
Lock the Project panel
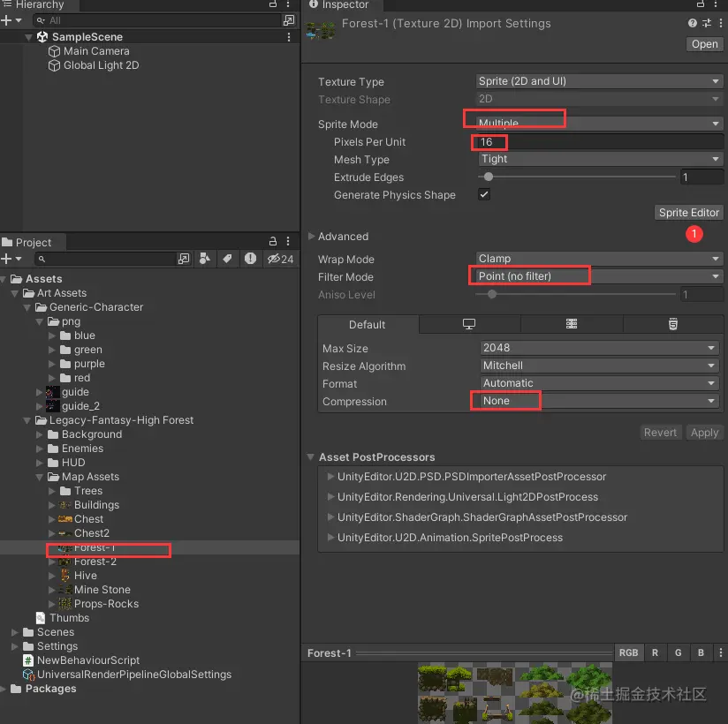(273, 241)
